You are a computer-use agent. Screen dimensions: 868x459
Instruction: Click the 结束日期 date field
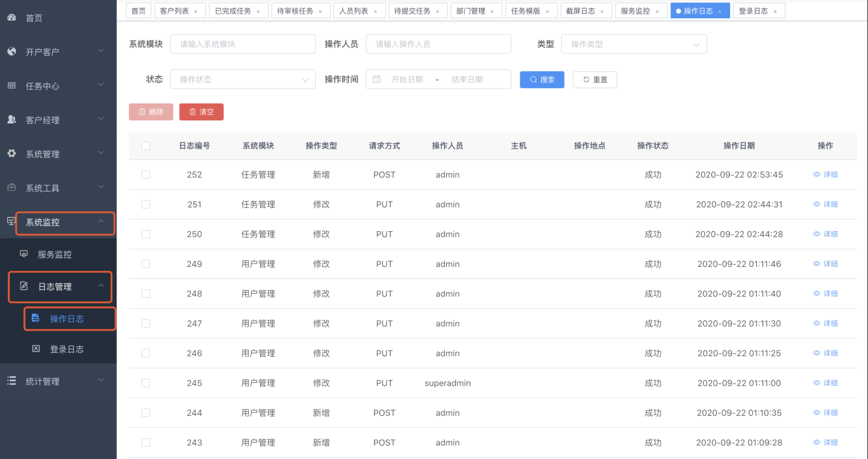(467, 80)
